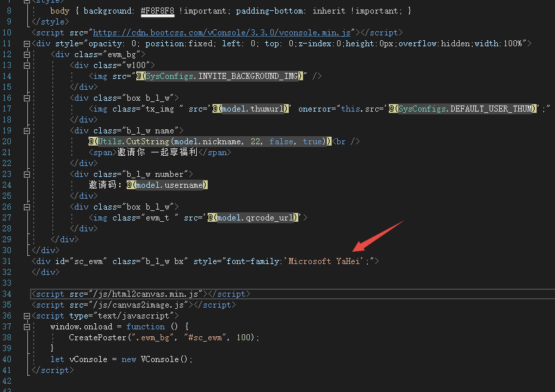Click the padding-bottom property

(x=270, y=11)
